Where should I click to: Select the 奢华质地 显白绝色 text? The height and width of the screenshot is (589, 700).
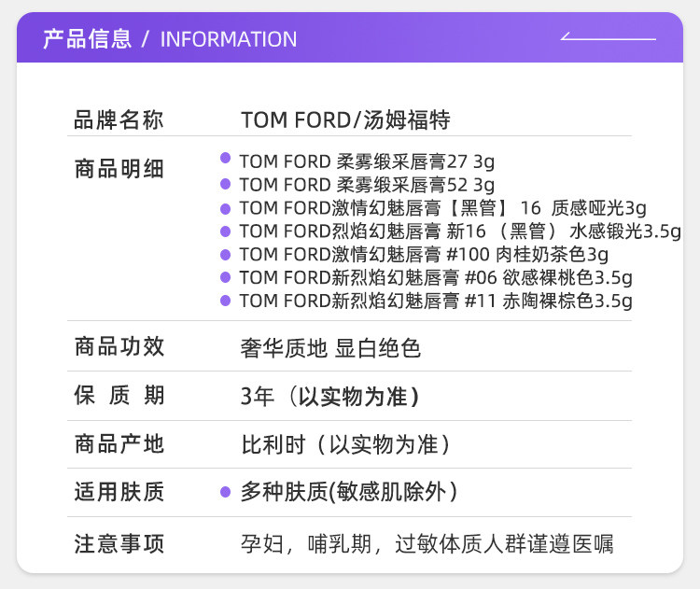[x=330, y=348]
